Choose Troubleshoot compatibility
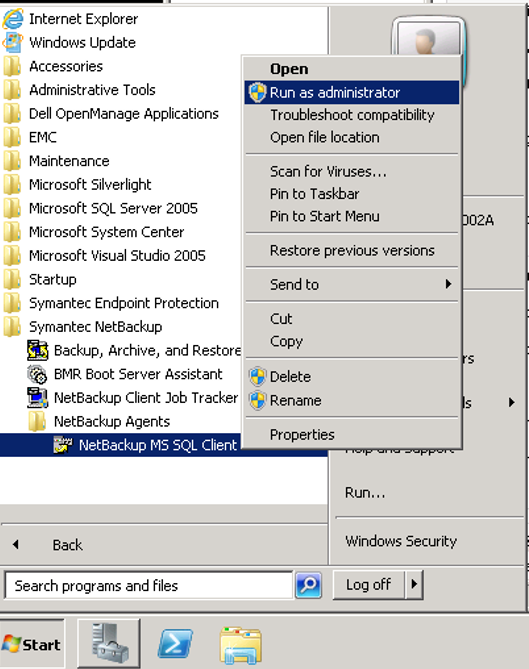This screenshot has width=529, height=669. click(x=352, y=115)
